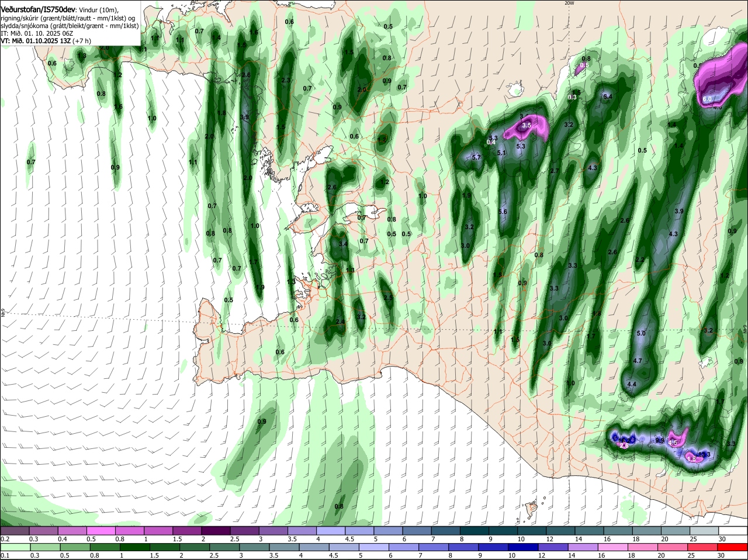Click the 2.3 precipitation value on the map
This screenshot has height=560, width=748.
[x=286, y=81]
